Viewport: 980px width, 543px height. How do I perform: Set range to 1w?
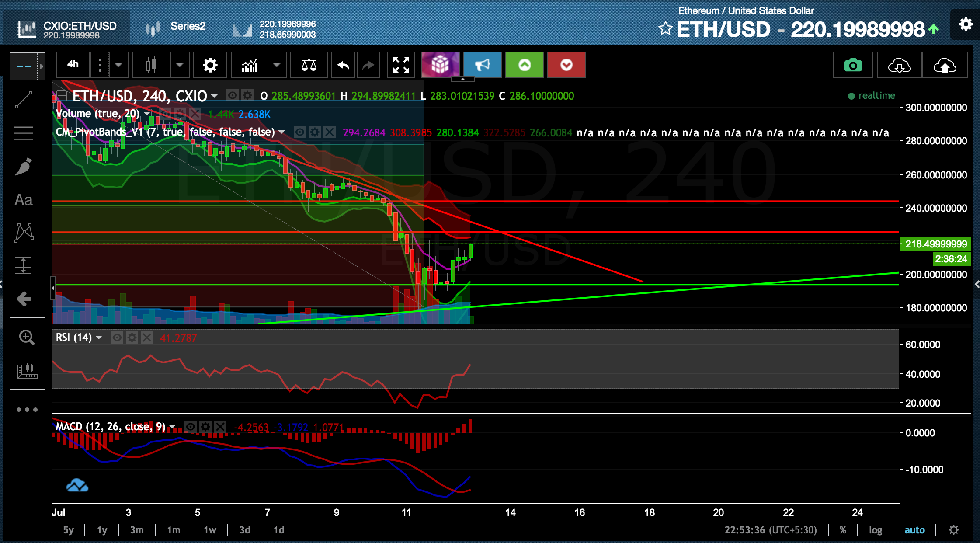point(210,530)
